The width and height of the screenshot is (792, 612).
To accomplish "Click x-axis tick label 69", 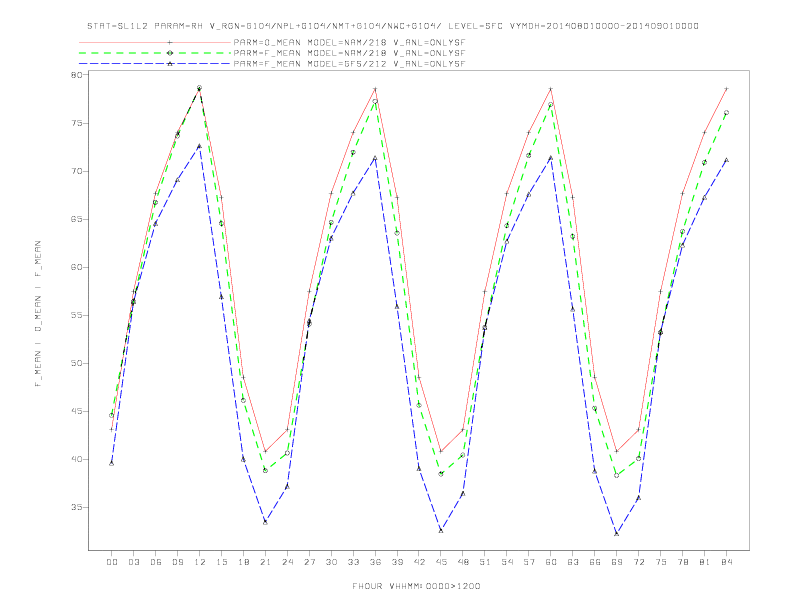I will (617, 562).
